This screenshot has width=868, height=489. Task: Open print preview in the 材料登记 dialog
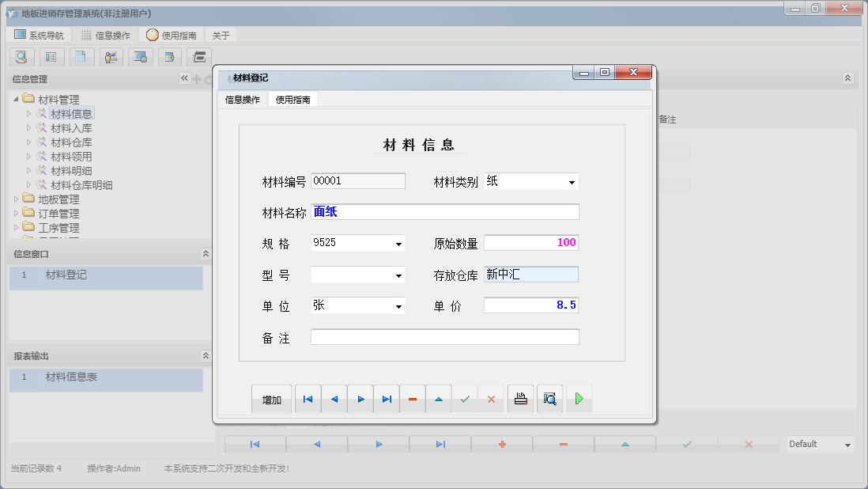coord(549,399)
